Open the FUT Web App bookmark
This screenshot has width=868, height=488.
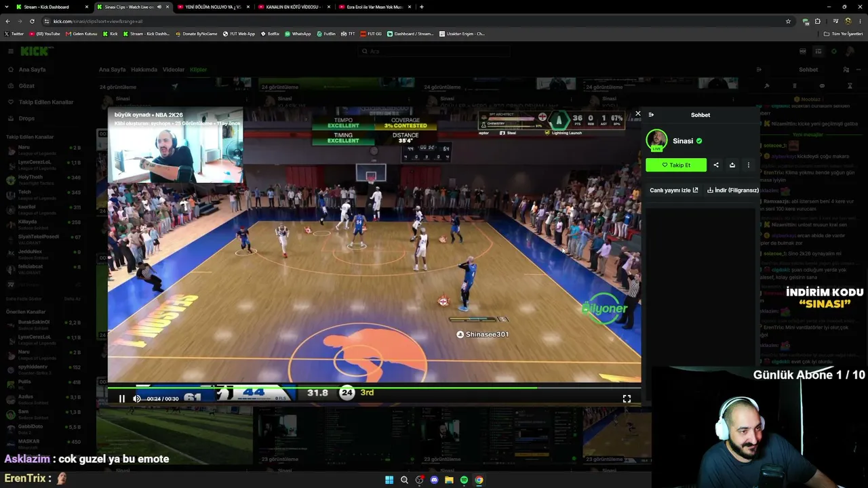(x=239, y=34)
